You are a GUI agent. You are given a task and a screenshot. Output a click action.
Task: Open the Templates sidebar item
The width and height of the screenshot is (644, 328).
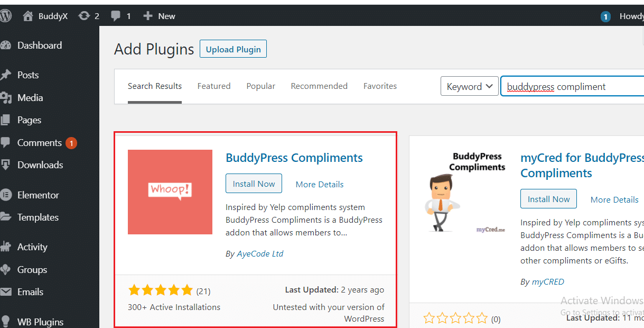click(37, 217)
